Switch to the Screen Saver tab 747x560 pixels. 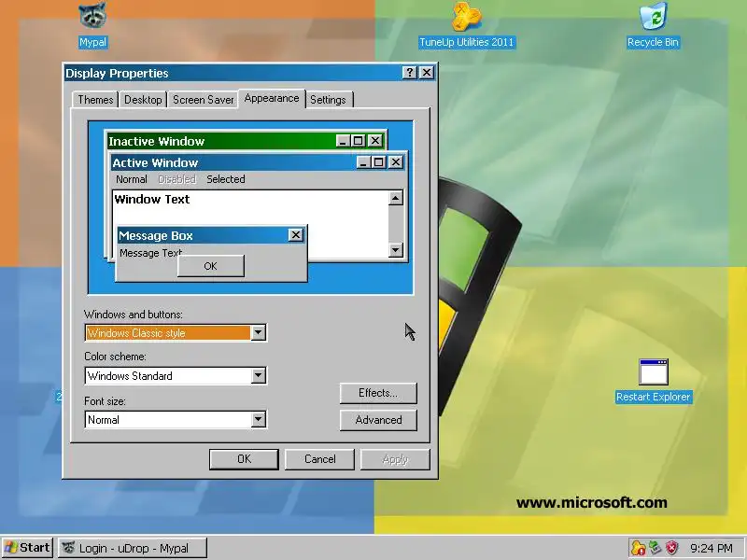tap(203, 100)
